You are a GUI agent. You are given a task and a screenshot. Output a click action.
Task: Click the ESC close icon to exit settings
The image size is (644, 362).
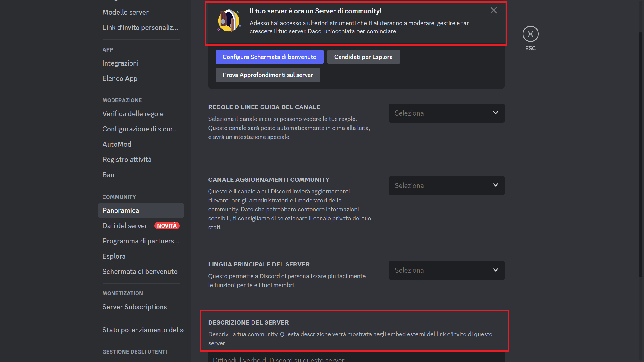click(x=530, y=34)
